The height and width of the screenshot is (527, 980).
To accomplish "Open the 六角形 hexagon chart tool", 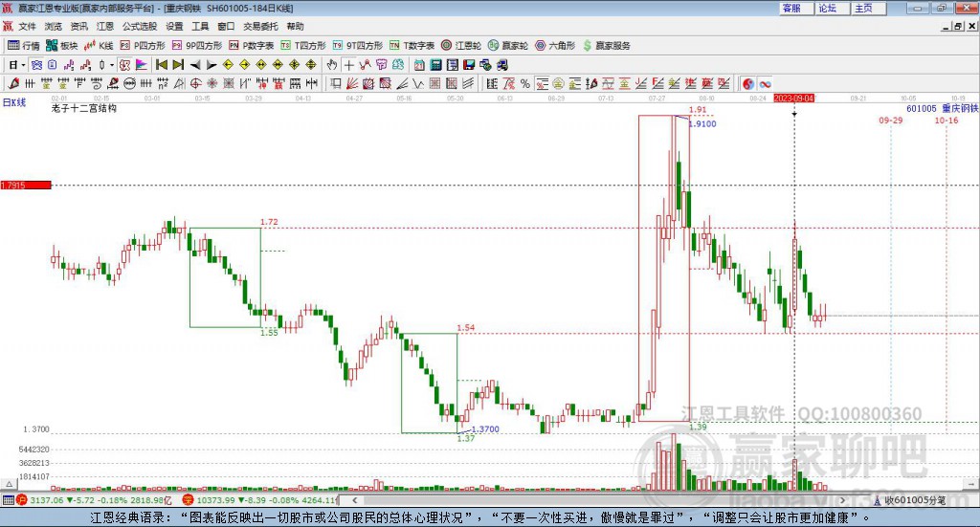I will [x=555, y=46].
